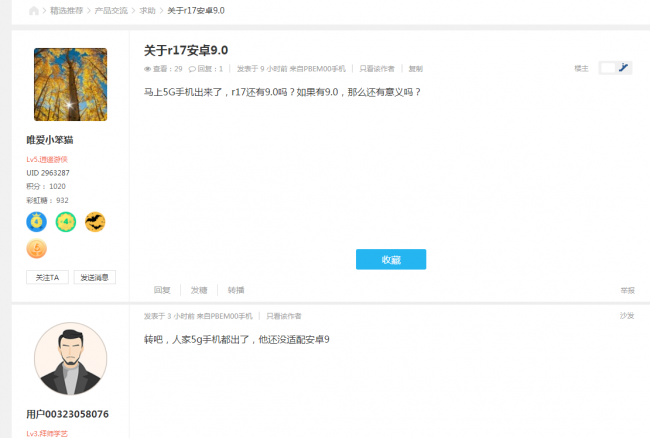Click the blue medal badge icon
Image resolution: width=650 pixels, height=438 pixels.
click(x=37, y=221)
